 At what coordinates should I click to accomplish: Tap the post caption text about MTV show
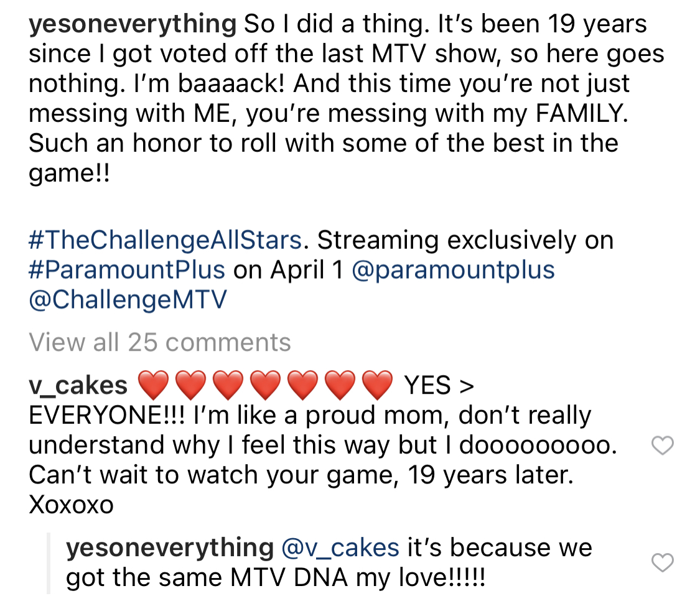click(x=347, y=98)
